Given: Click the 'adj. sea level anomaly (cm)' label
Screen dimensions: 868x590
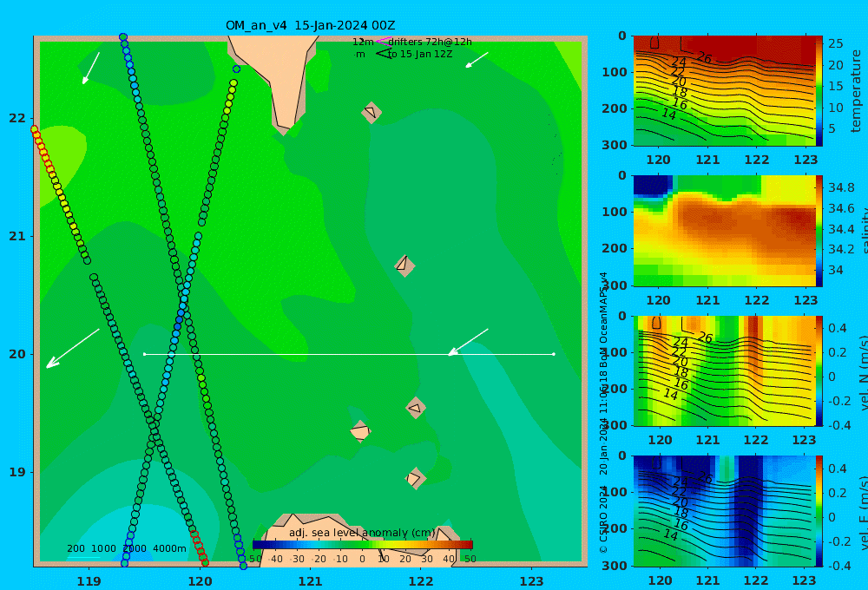Looking at the screenshot, I should 362,533.
